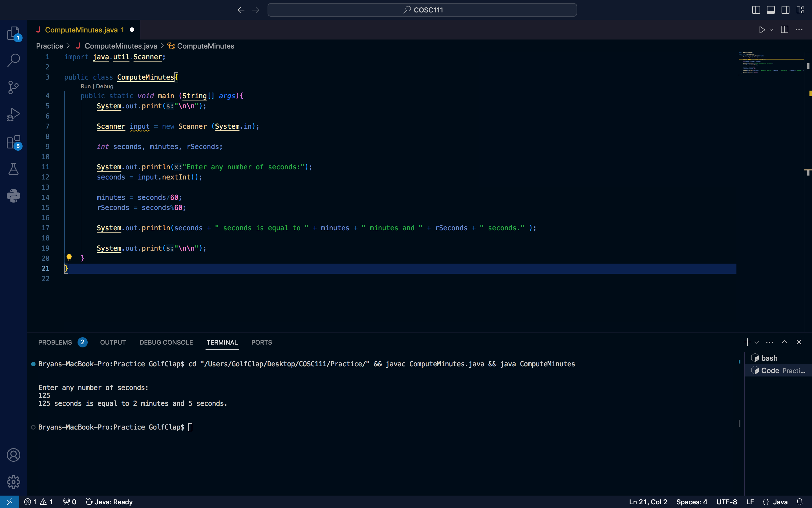Select the ComputeMinutes.java editor tab
812x508 pixels.
[84, 30]
